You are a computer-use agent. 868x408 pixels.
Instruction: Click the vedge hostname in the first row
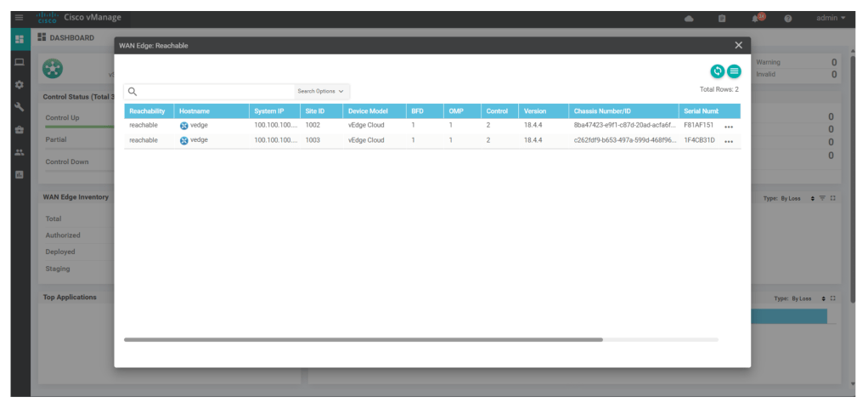pyautogui.click(x=199, y=125)
